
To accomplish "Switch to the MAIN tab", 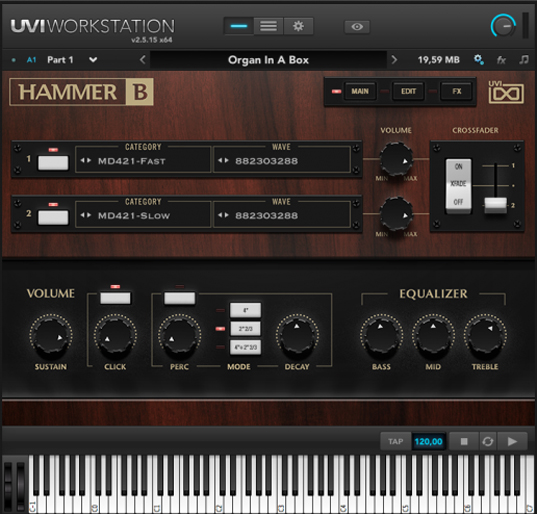I will coord(360,91).
